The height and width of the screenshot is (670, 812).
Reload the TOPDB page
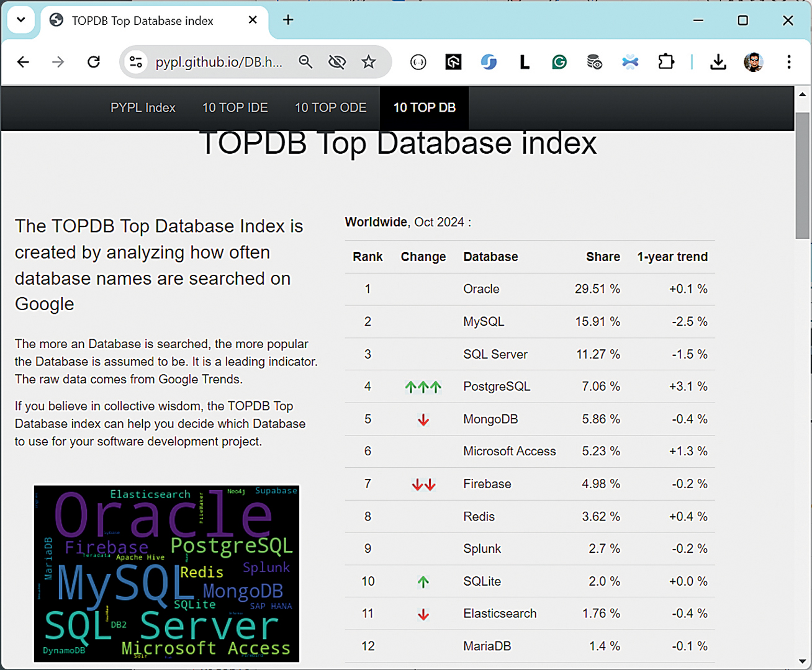[94, 62]
